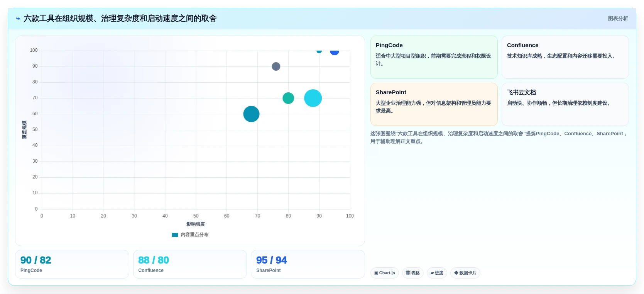Click the 进度 tag
Screen dimensions: 644x294
437,273
